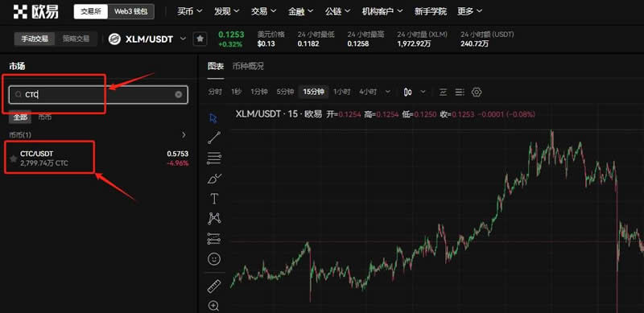Expand the 币币(1) results section arrow

pos(184,134)
